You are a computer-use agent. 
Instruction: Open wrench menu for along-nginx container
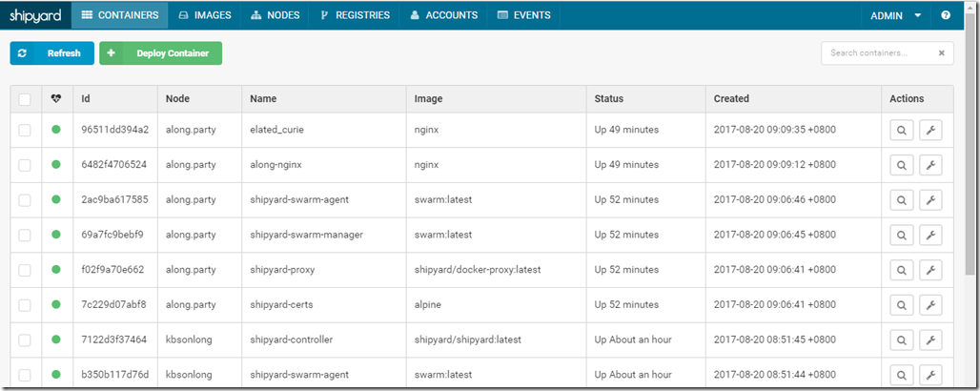(x=930, y=165)
